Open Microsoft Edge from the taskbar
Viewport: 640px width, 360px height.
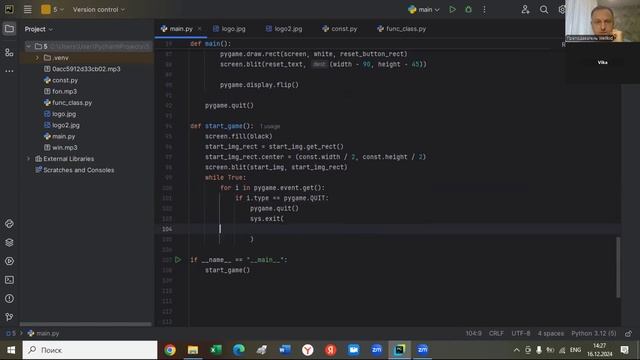point(239,350)
